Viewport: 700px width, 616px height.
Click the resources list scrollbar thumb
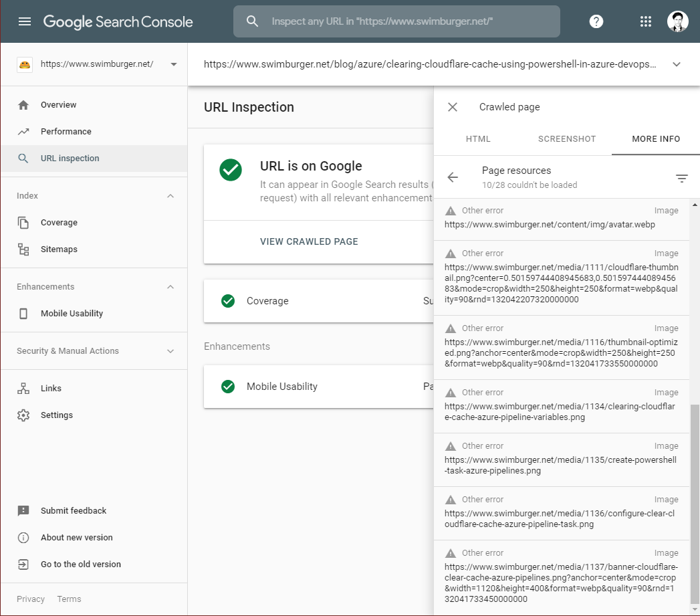694,504
